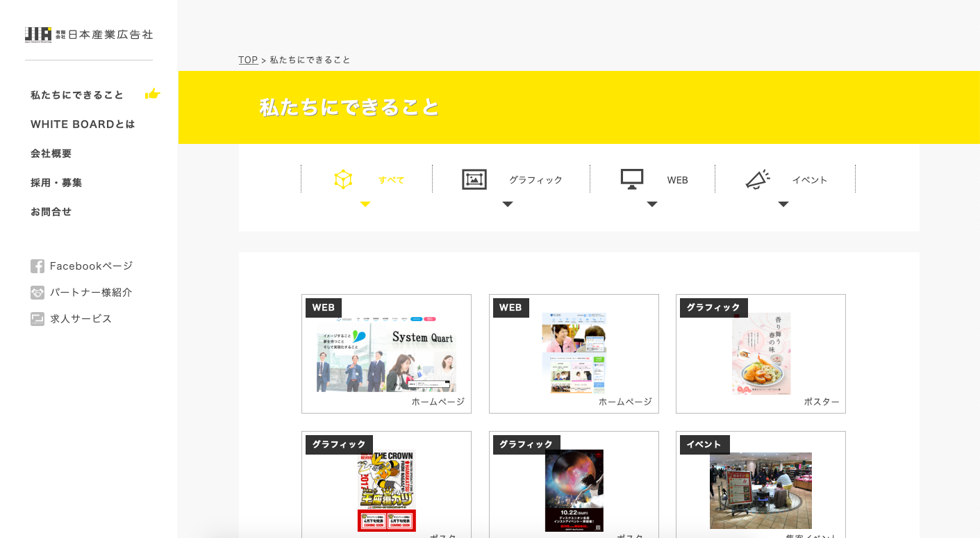
Task: Click the 私たちにできること page heading
Action: pos(349,107)
